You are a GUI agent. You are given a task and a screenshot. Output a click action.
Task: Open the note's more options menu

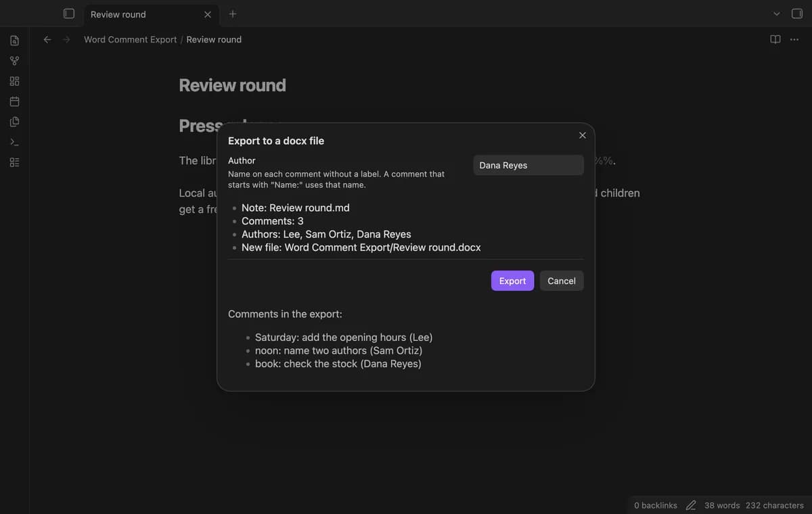pos(794,39)
